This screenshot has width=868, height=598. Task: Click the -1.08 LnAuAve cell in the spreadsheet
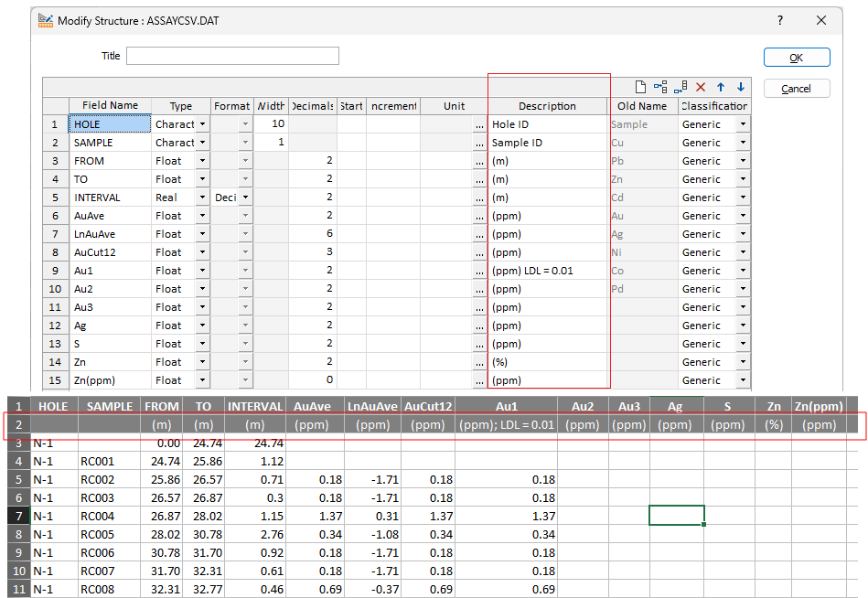[372, 534]
